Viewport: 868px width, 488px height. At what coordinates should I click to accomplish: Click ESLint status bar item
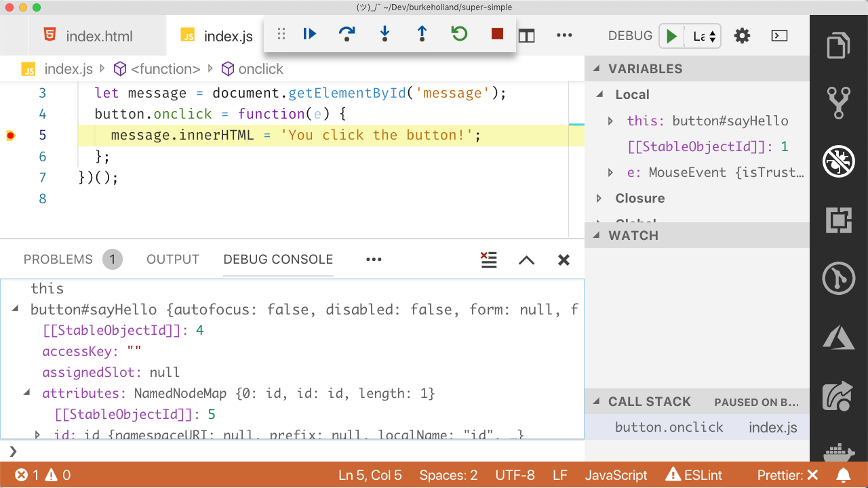(694, 475)
